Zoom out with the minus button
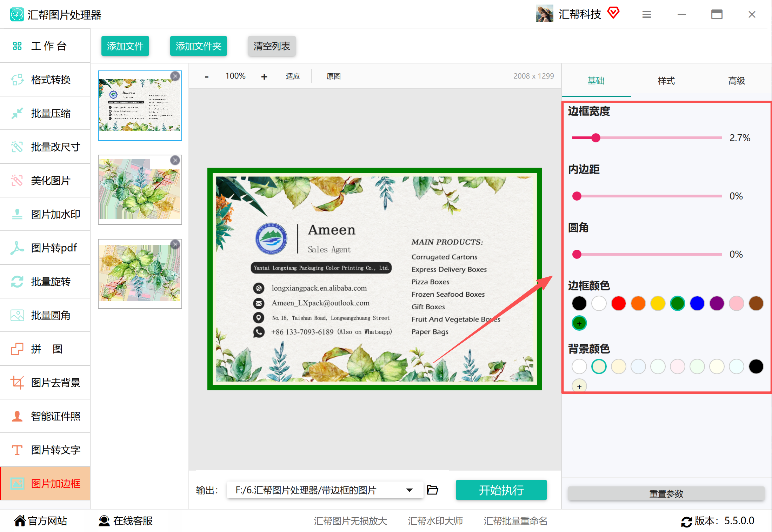This screenshot has width=772, height=532. coord(207,76)
